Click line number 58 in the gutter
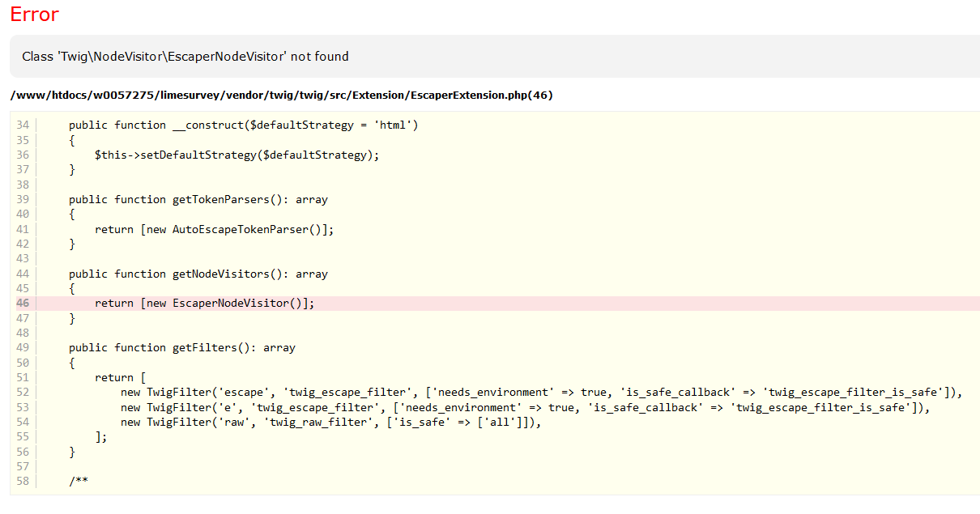The height and width of the screenshot is (514, 980). pos(22,482)
